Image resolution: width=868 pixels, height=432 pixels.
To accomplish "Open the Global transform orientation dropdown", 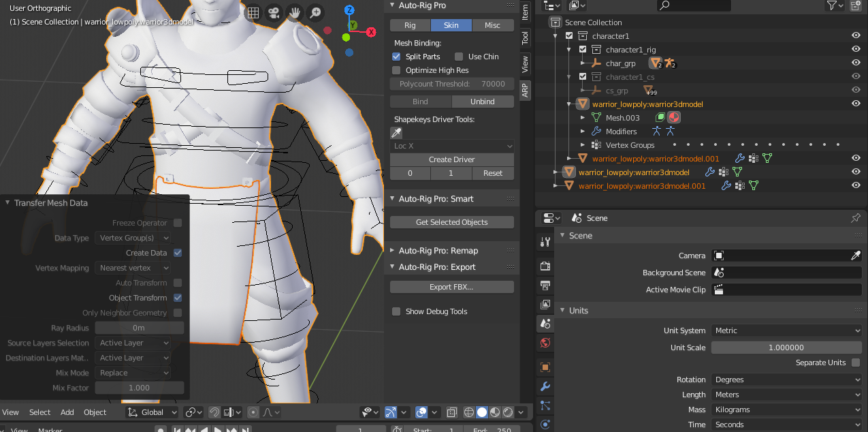I will coord(152,412).
